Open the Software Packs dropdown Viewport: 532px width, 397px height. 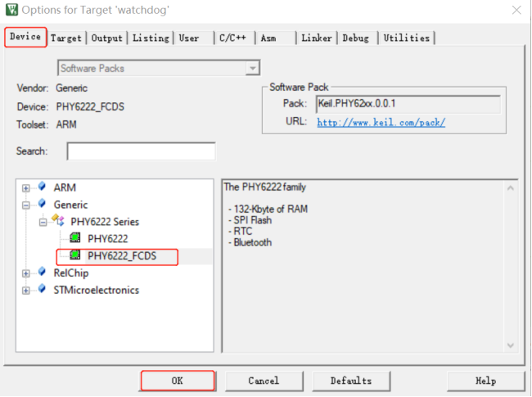click(252, 68)
